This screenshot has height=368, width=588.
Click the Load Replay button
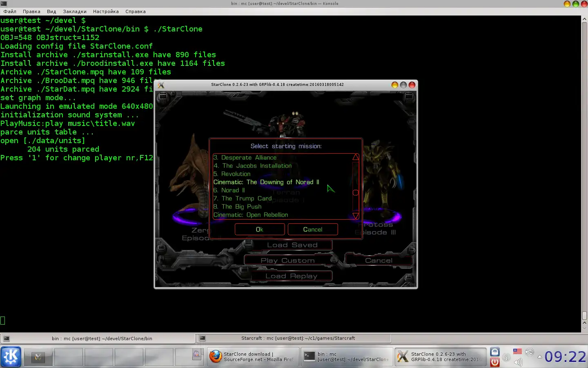[292, 276]
